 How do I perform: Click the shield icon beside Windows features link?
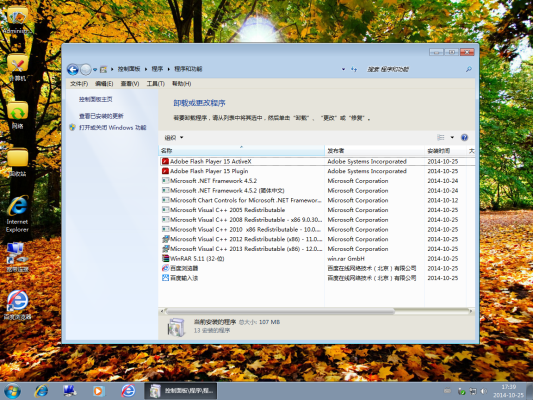72,127
